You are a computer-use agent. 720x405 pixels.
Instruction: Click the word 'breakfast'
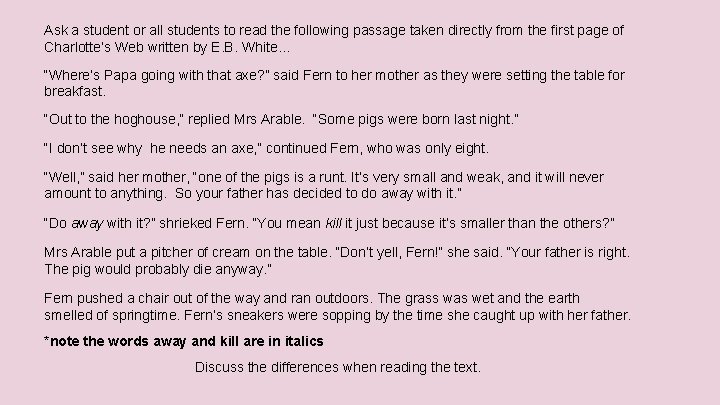pos(73,91)
